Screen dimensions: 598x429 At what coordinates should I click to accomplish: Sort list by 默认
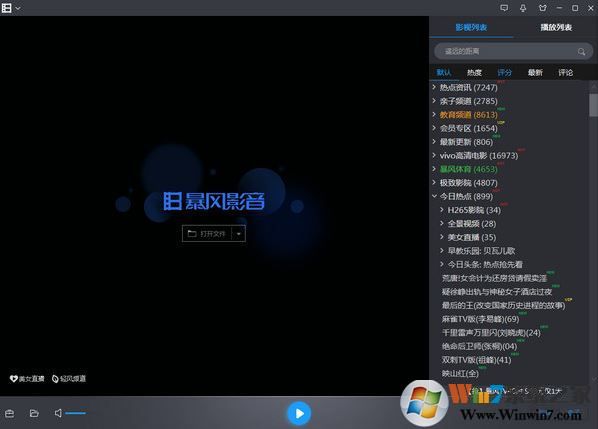coord(444,72)
